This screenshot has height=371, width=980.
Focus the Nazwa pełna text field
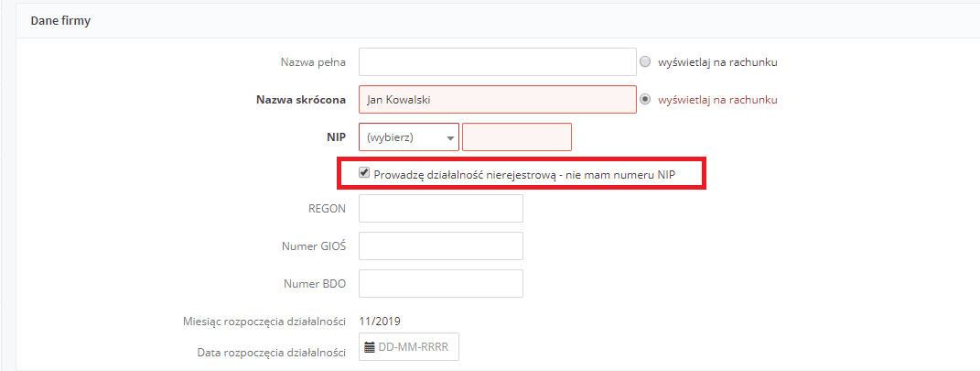pos(498,62)
